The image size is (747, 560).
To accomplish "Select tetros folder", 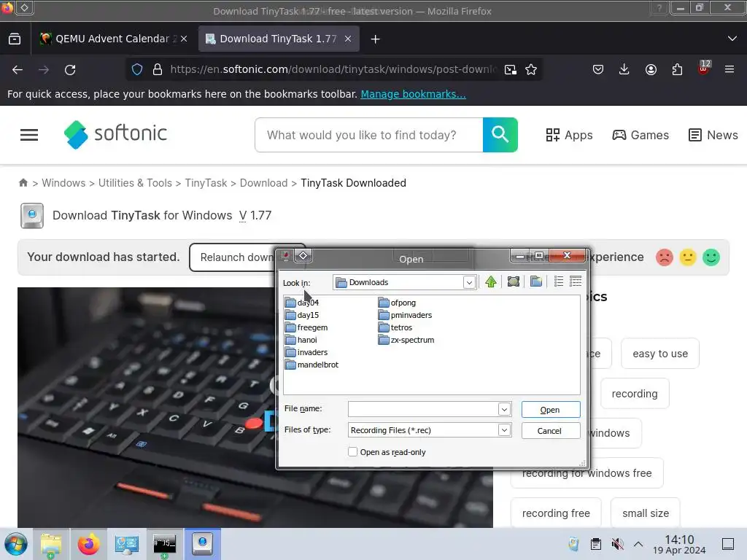I will click(x=395, y=327).
